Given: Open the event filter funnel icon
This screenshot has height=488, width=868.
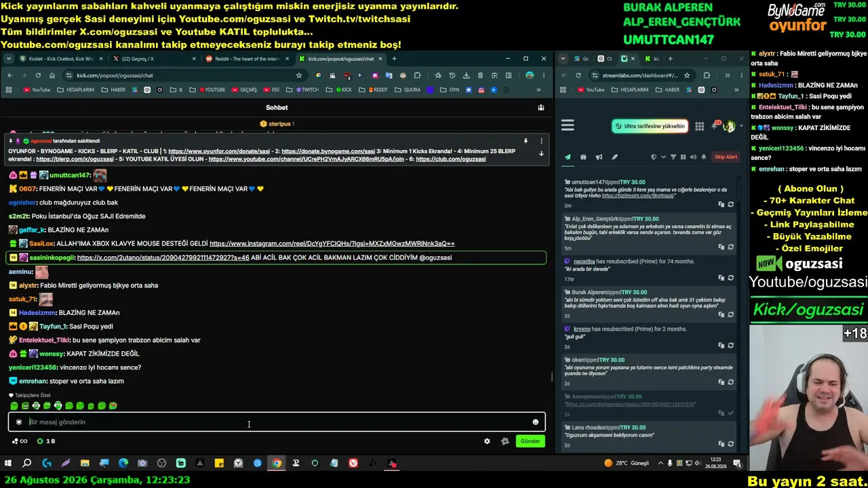Looking at the screenshot, I should coord(673,157).
